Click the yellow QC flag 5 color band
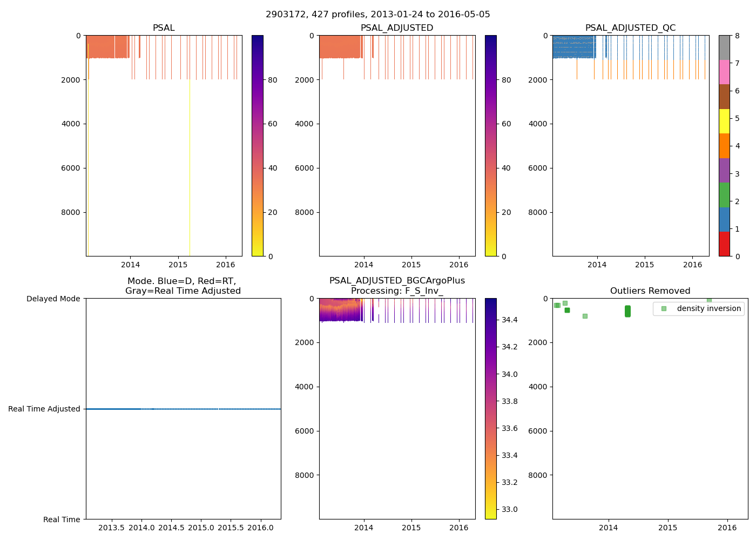Viewport: 756px width, 540px height. [x=724, y=121]
